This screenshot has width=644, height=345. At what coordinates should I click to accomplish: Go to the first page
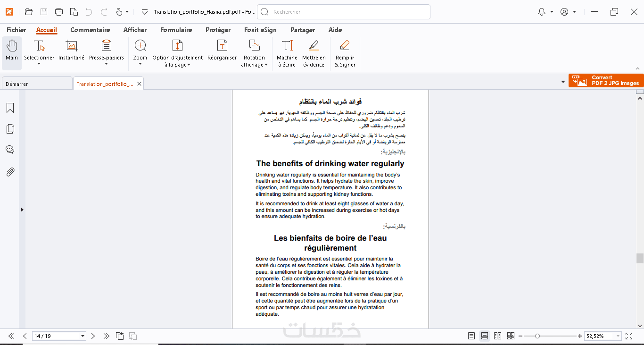click(11, 336)
